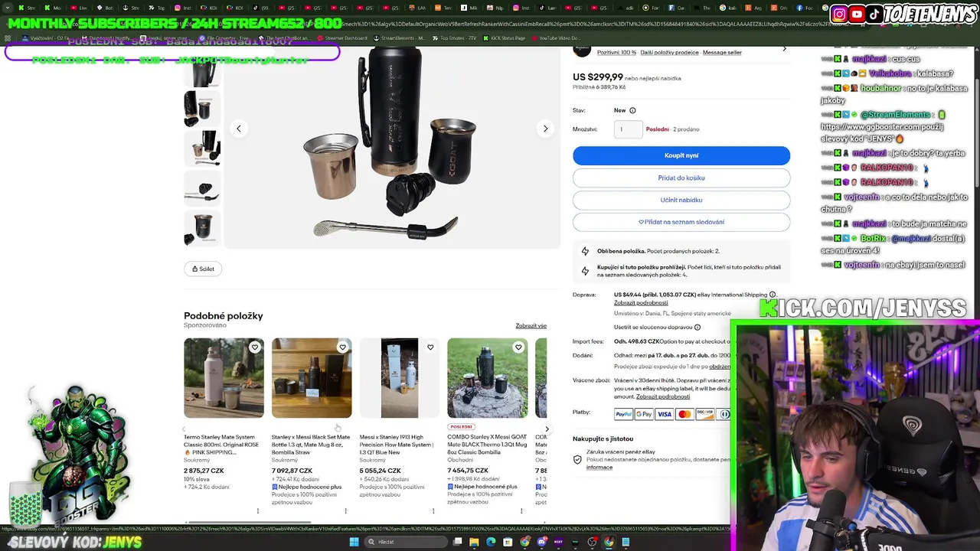Open the Messi x Stanley 1913 High Precision listing title
The image size is (980, 551).
click(398, 445)
